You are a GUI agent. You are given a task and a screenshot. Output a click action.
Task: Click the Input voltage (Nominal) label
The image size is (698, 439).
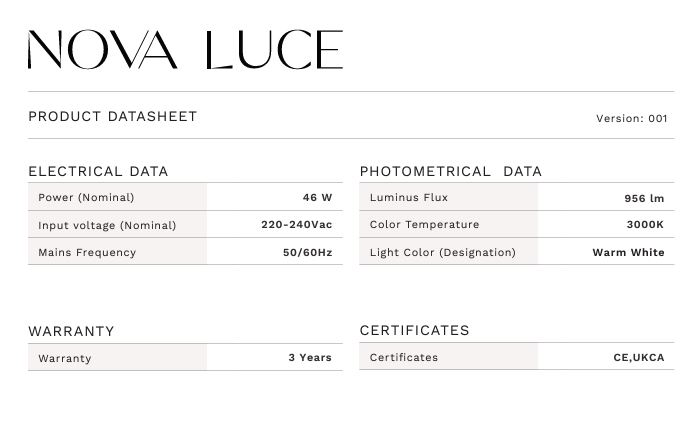(107, 225)
